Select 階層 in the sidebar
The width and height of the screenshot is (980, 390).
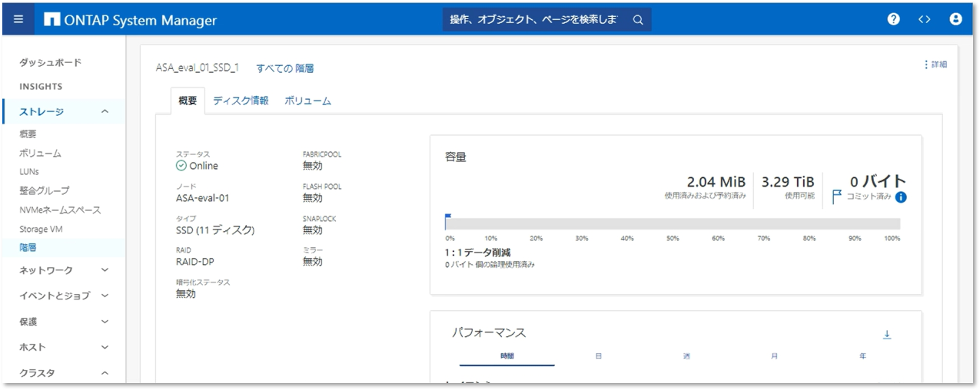[x=28, y=248]
